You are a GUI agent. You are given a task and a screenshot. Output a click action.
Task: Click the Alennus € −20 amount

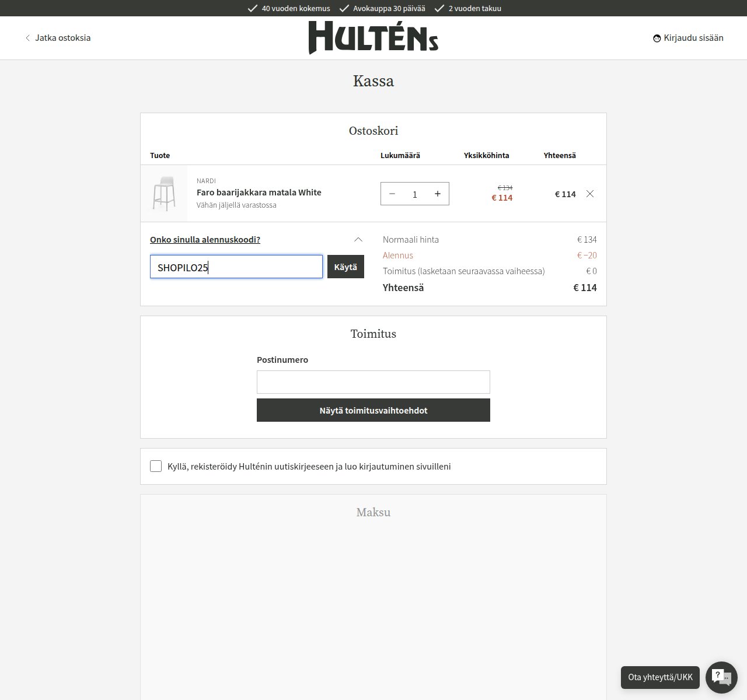(x=587, y=256)
